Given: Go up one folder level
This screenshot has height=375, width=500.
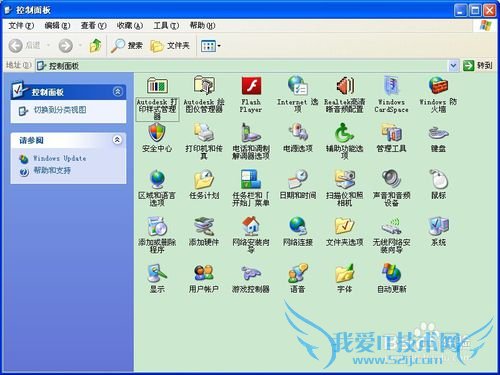Looking at the screenshot, I should pos(96,45).
